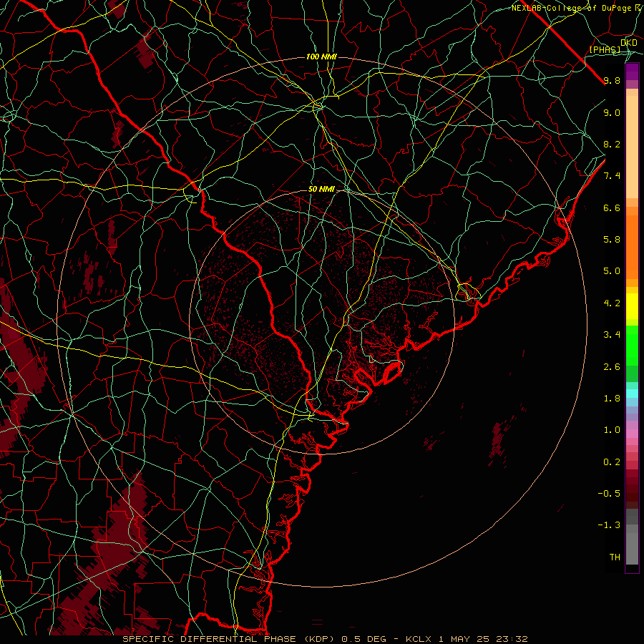Click the 1.8 value on the legend

612,399
